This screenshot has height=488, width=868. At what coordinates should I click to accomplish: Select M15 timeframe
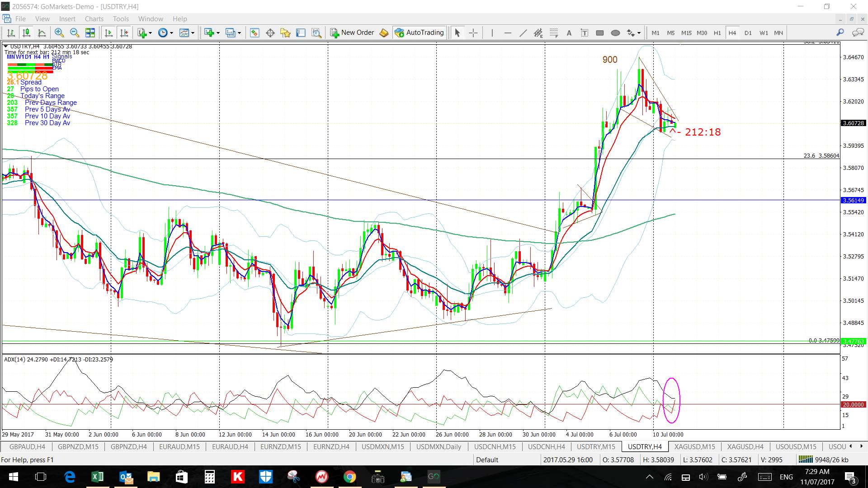coord(686,33)
